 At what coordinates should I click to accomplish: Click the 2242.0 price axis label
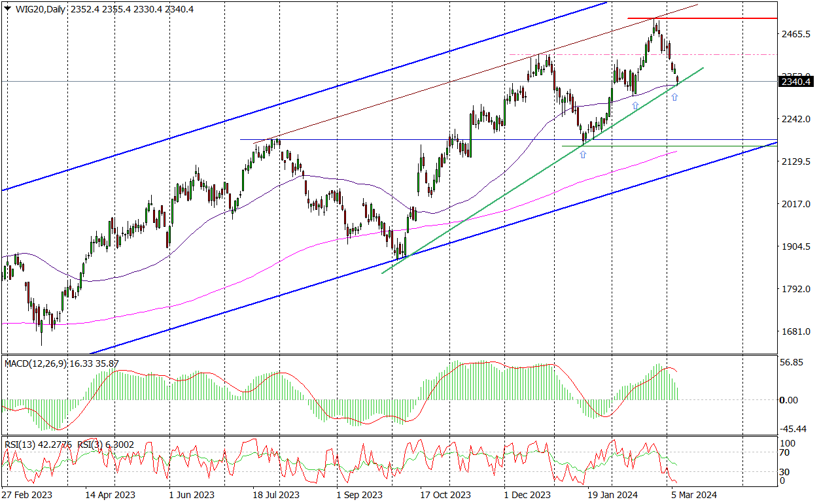(x=796, y=119)
